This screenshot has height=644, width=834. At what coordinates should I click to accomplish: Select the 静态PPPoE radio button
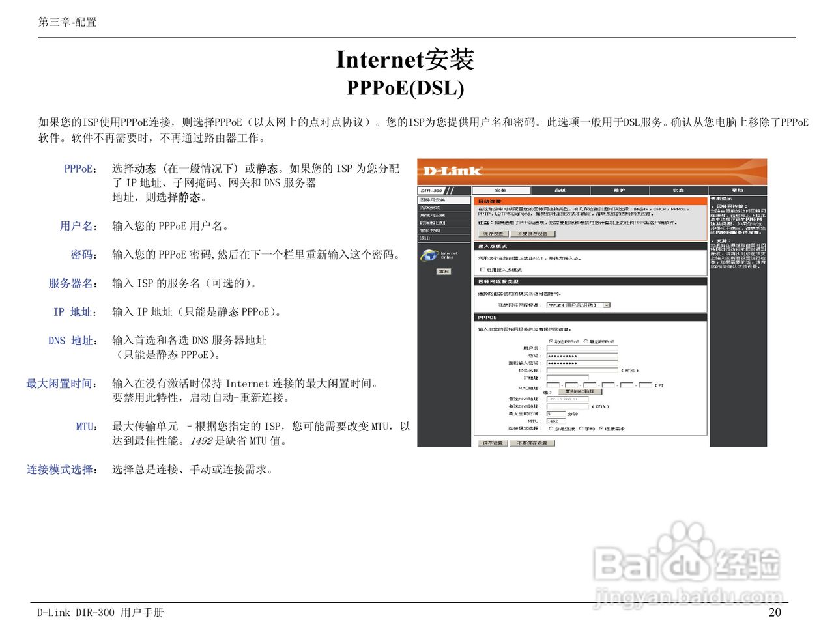(586, 341)
